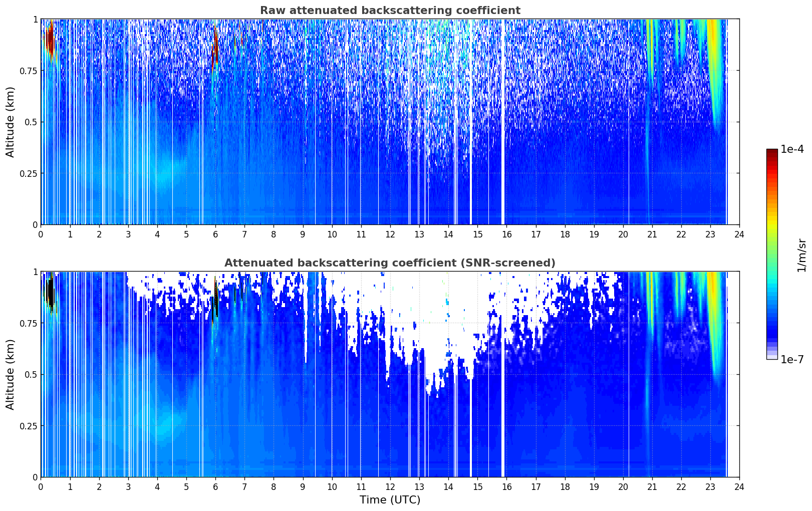Click the 23 hour tick on bottom plot
This screenshot has height=511, width=812.
[710, 486]
